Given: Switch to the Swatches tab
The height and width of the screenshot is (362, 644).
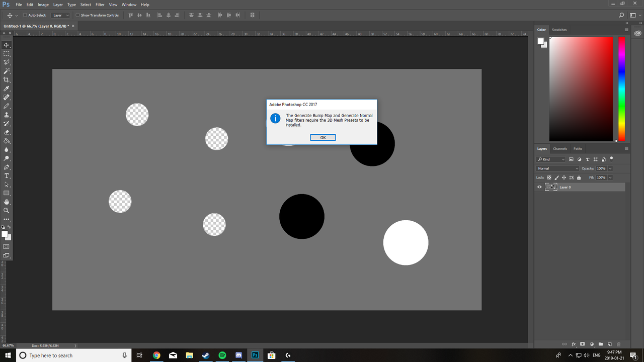Looking at the screenshot, I should (x=559, y=30).
